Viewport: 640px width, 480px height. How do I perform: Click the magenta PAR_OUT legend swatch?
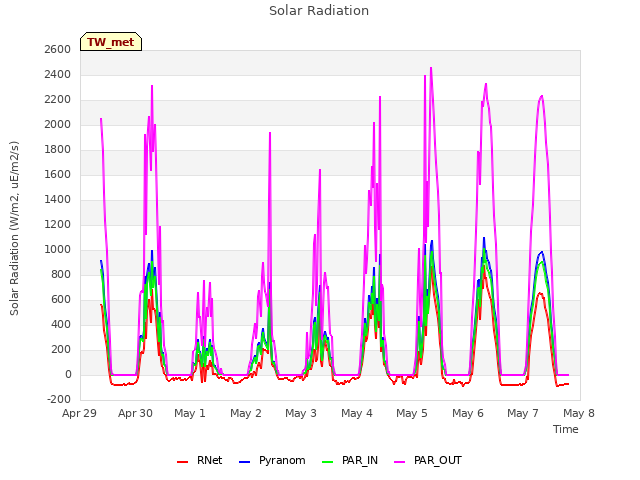tap(400, 462)
